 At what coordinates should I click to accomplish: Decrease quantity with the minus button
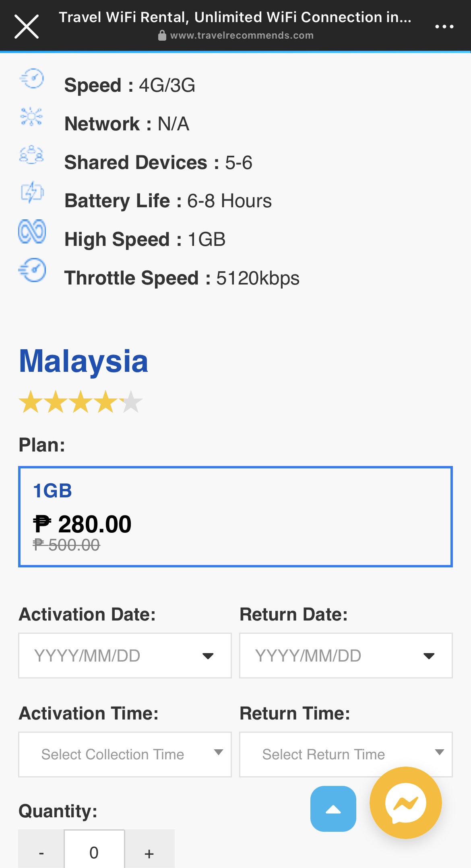click(x=41, y=849)
